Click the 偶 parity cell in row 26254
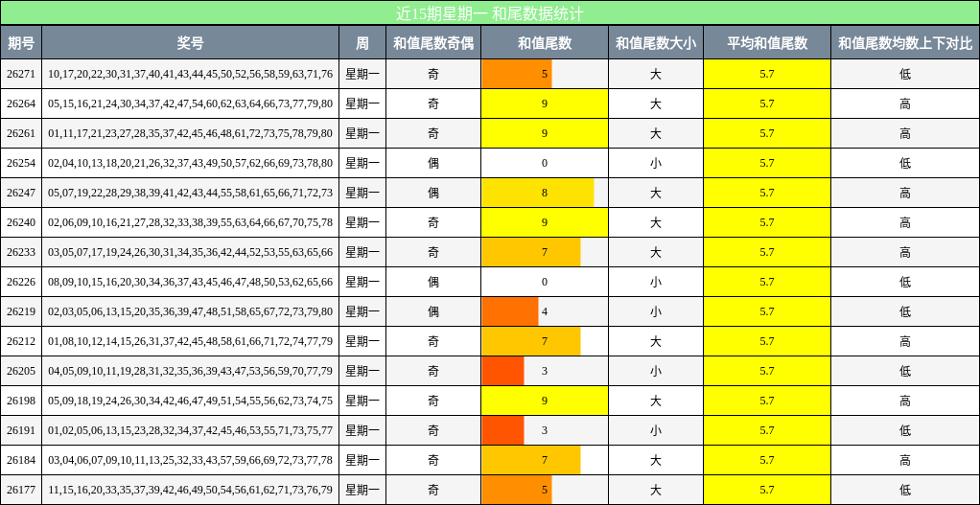The width and height of the screenshot is (980, 505). tap(433, 163)
